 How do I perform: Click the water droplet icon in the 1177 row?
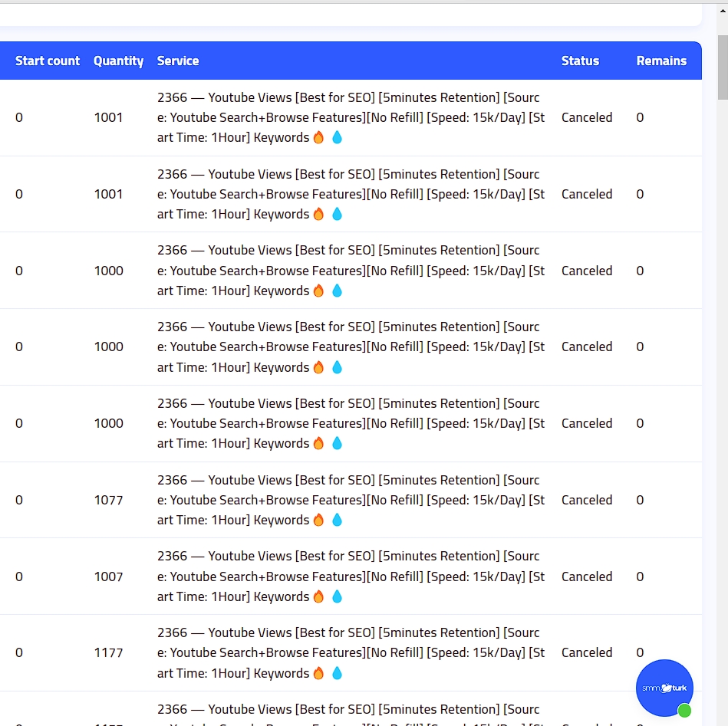[x=337, y=673]
